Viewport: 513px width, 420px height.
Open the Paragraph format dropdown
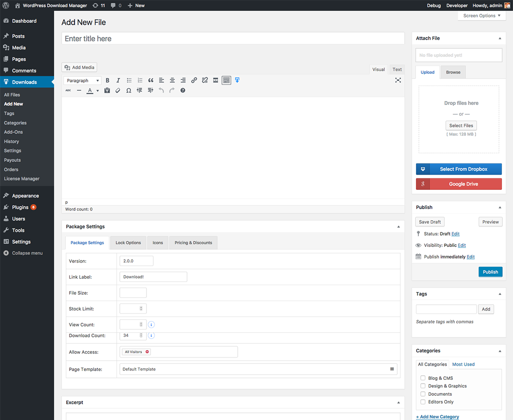click(x=83, y=80)
